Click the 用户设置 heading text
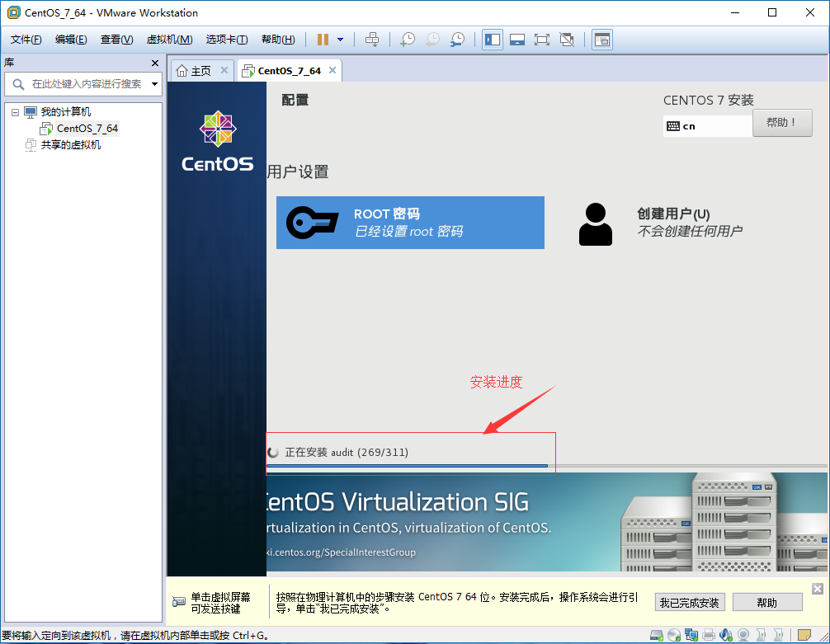This screenshot has height=644, width=830. 298,172
